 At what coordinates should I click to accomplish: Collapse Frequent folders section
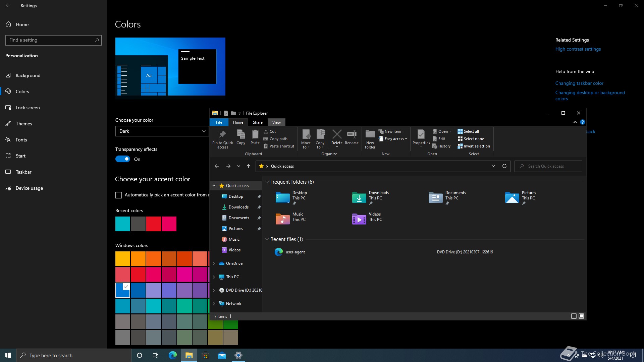267,182
